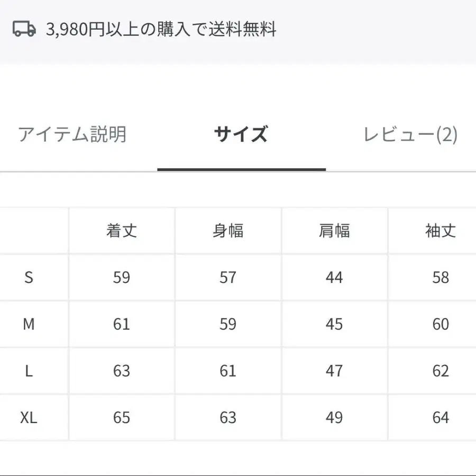Screen dimensions: 476x476
Task: Click the review count (2) in レビュー tab
Action: [446, 135]
